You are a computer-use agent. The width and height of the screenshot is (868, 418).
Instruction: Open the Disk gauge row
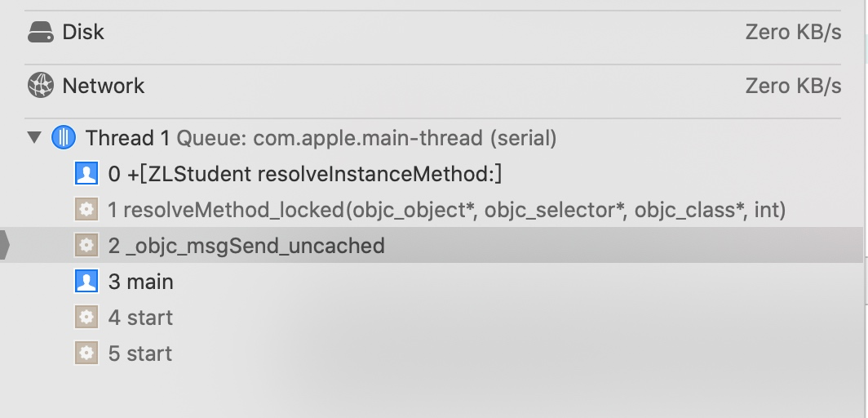pos(433,32)
